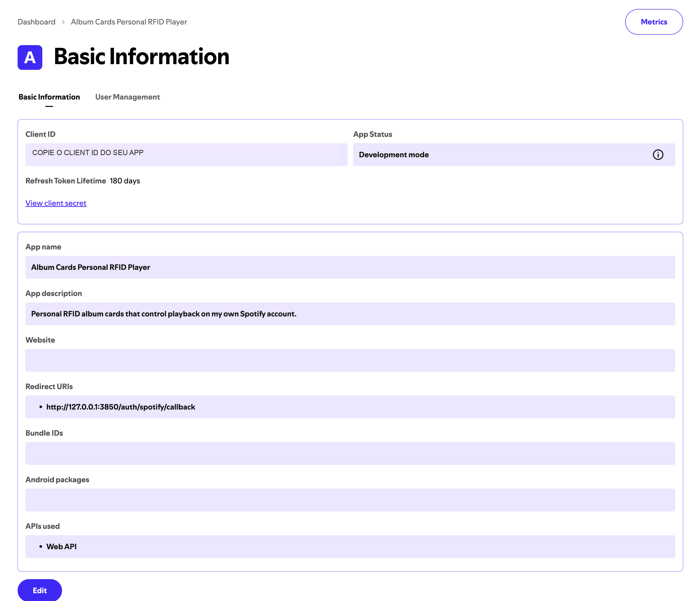
Task: Click the empty Android packages field
Action: pos(350,500)
